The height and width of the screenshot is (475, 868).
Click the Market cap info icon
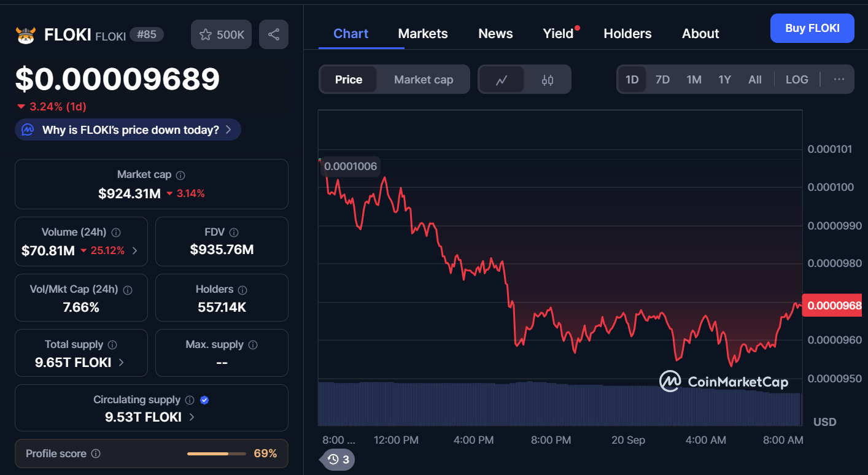(180, 175)
